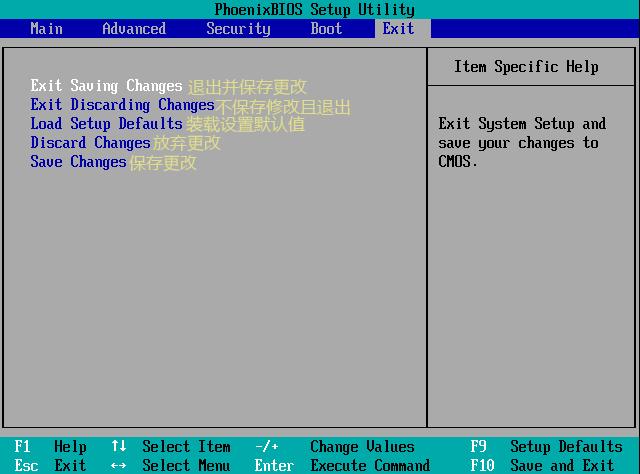Select the Discard Changes entry
The image size is (640, 474).
(91, 143)
